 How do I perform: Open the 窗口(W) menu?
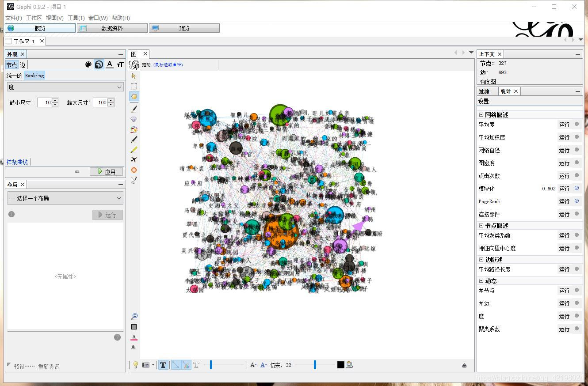click(98, 18)
